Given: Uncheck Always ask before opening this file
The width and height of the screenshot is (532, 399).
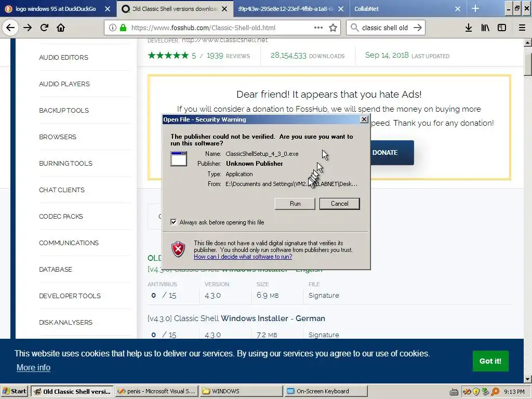Looking at the screenshot, I should tap(174, 222).
